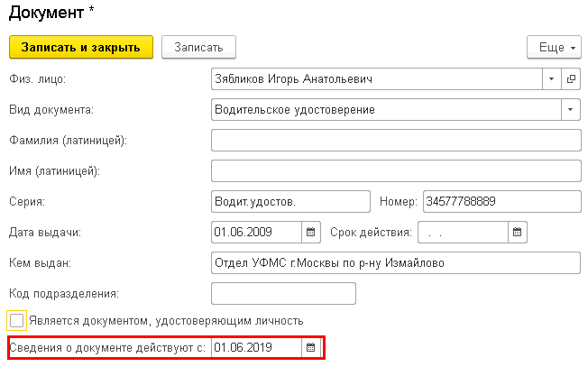Image resolution: width=588 pixels, height=376 pixels.
Task: Click the Физ. лицо name field
Action: click(x=377, y=78)
